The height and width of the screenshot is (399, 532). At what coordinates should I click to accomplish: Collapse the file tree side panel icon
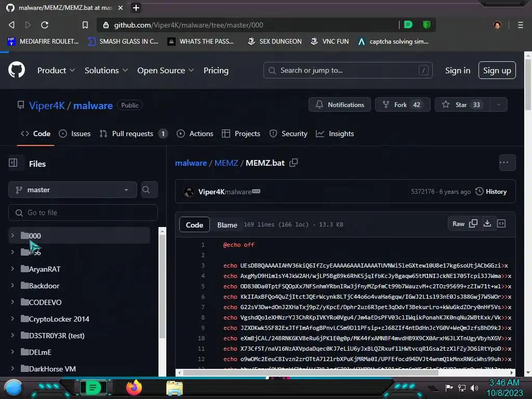[x=13, y=163]
